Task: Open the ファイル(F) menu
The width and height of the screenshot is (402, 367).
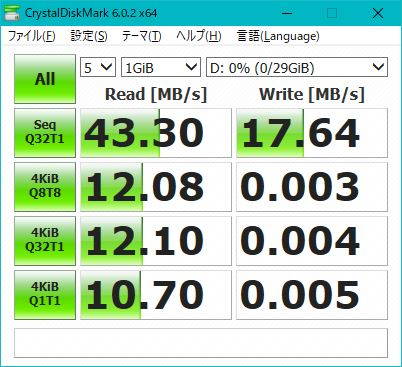Action: click(x=32, y=36)
